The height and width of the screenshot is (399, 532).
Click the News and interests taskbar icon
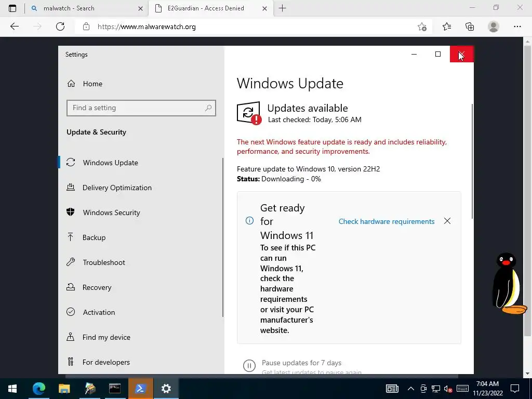click(x=392, y=389)
